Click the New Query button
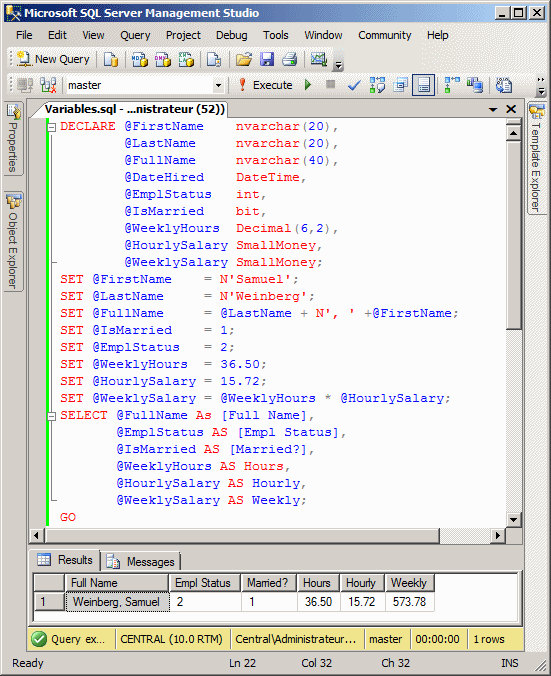 [x=53, y=59]
